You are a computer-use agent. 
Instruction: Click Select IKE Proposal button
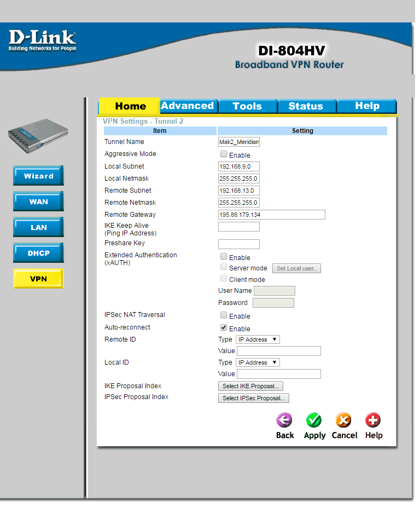250,386
